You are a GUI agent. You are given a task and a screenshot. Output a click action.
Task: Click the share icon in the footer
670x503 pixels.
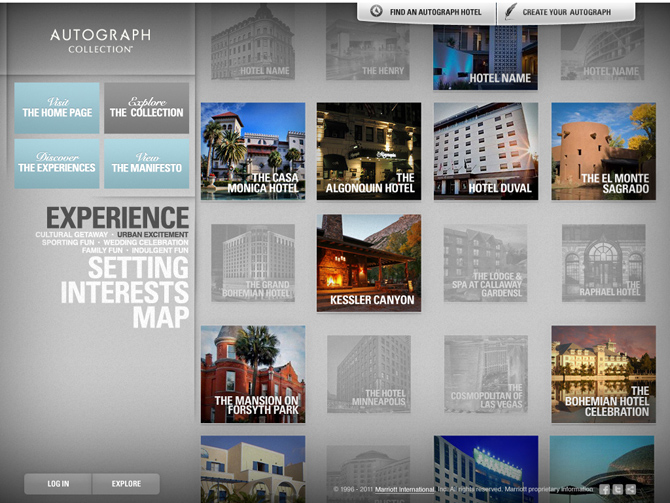[631, 489]
